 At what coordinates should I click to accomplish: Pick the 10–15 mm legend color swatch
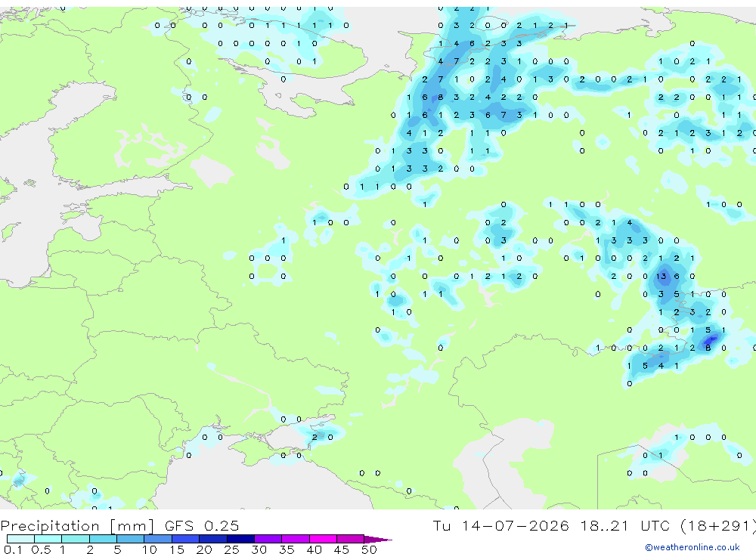158,539
